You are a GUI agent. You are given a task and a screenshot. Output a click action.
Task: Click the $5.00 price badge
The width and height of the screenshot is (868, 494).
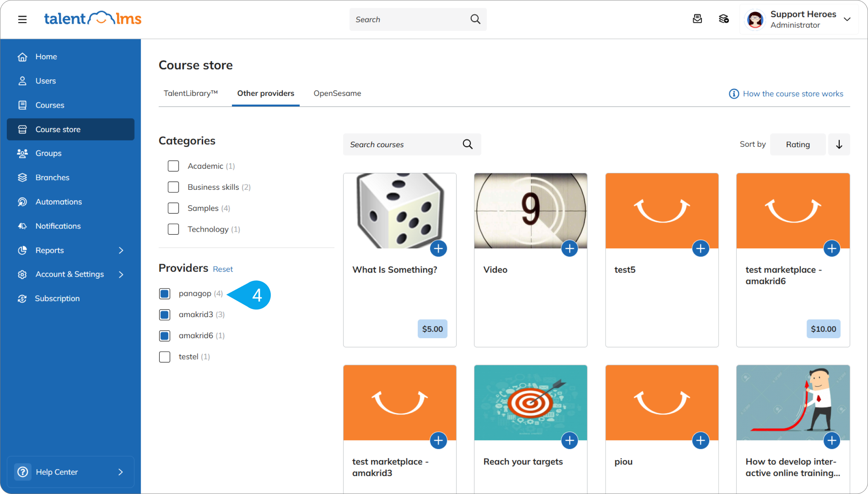[432, 329]
